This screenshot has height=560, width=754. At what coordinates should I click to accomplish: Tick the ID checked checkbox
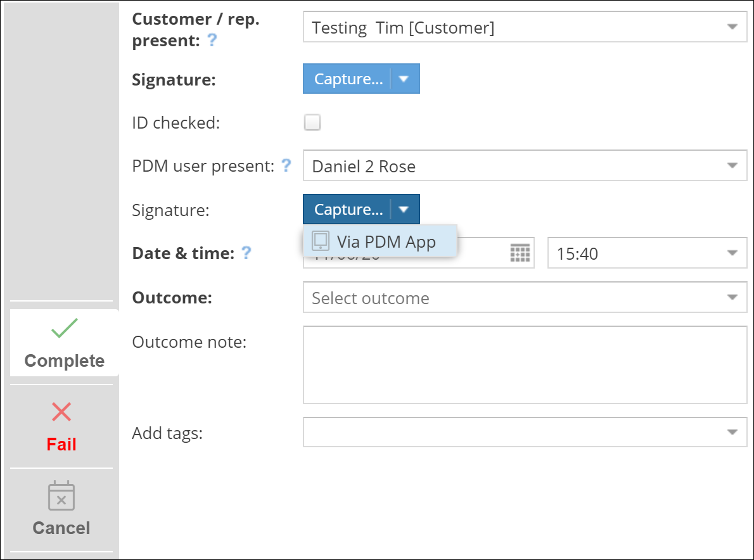[x=312, y=122]
